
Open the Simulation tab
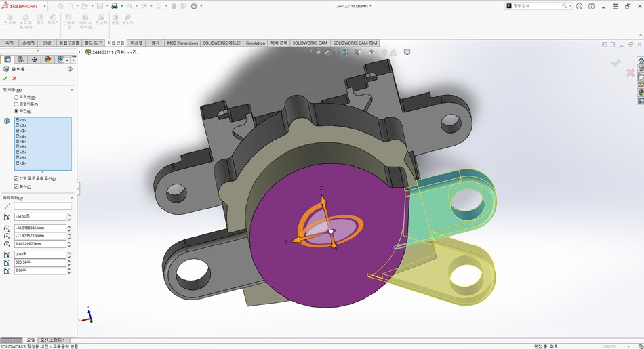[256, 43]
